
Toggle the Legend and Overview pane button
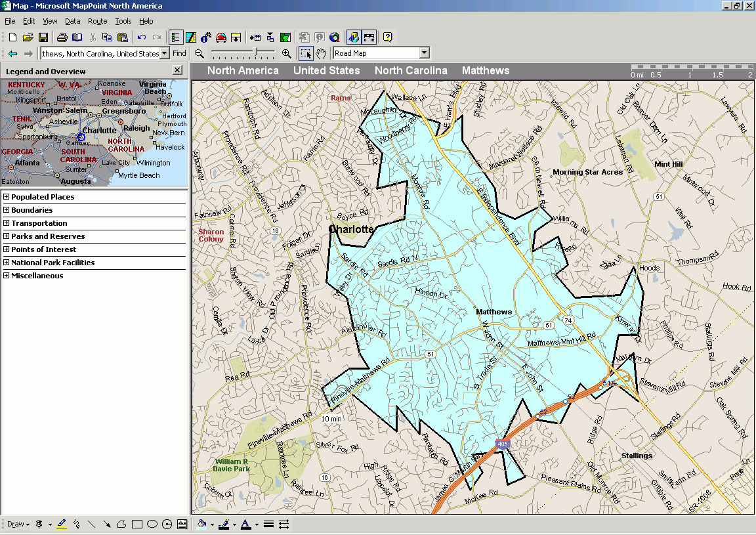[175, 37]
